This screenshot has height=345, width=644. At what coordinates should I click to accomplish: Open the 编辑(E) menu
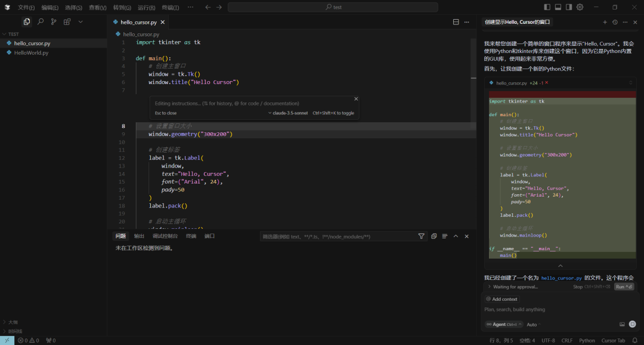point(49,7)
